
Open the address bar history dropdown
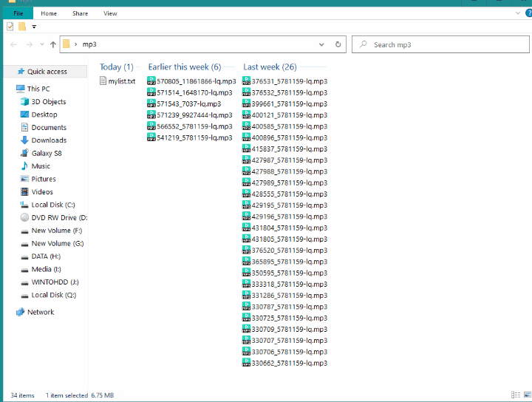(321, 44)
